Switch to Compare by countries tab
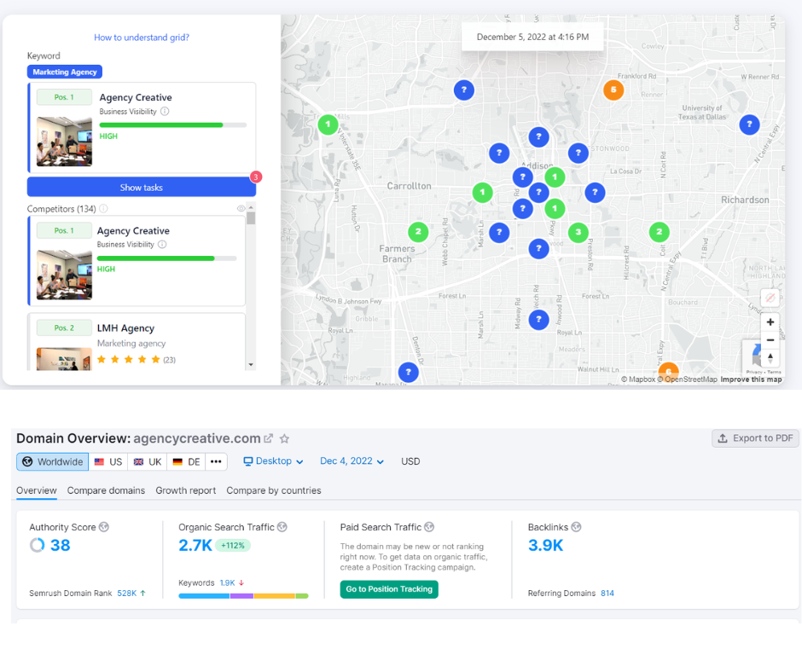The width and height of the screenshot is (802, 672). (274, 490)
